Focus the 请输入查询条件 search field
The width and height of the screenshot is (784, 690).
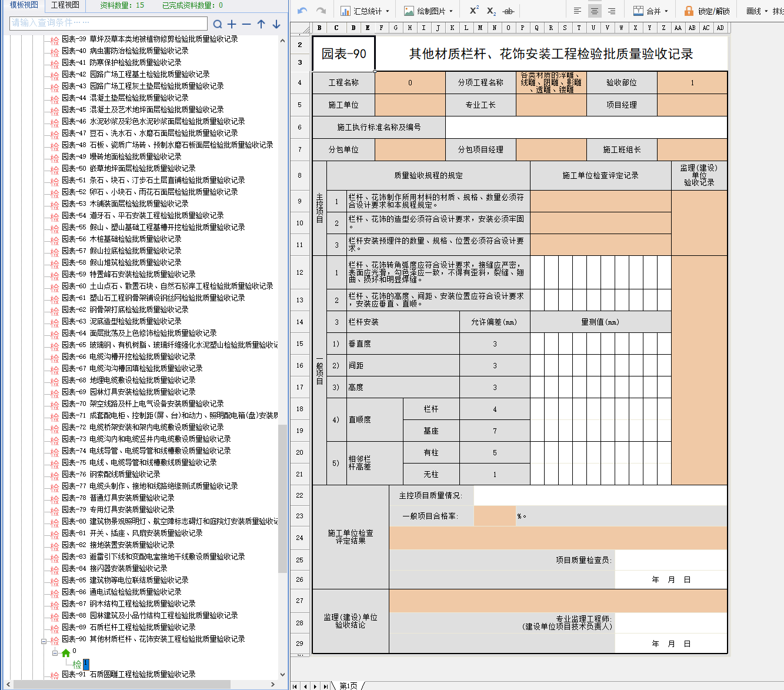click(x=109, y=23)
